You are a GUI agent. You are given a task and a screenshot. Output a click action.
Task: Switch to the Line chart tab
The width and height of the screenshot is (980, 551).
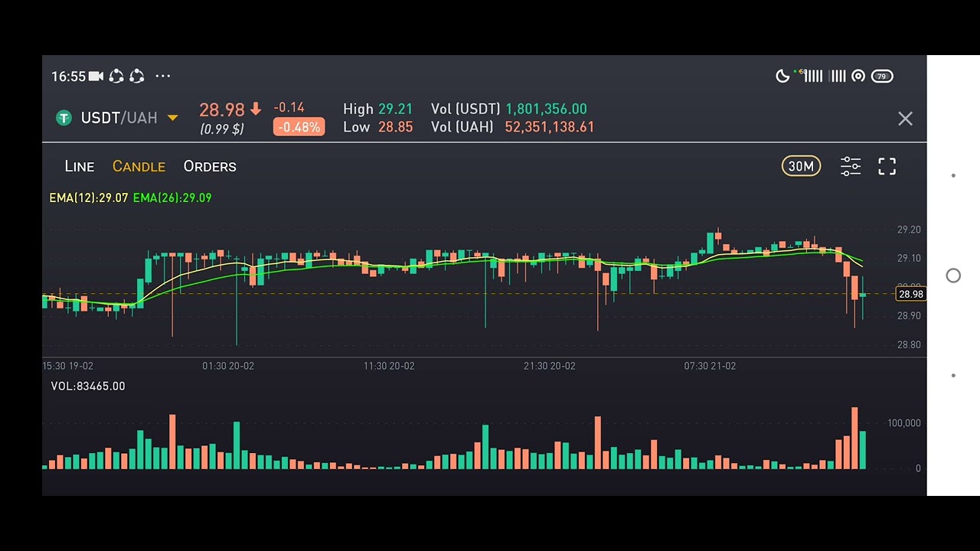click(80, 166)
